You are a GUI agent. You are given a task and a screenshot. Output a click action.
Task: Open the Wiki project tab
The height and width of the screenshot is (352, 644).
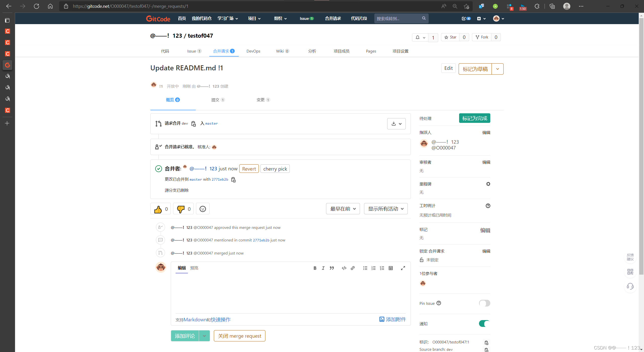click(282, 51)
